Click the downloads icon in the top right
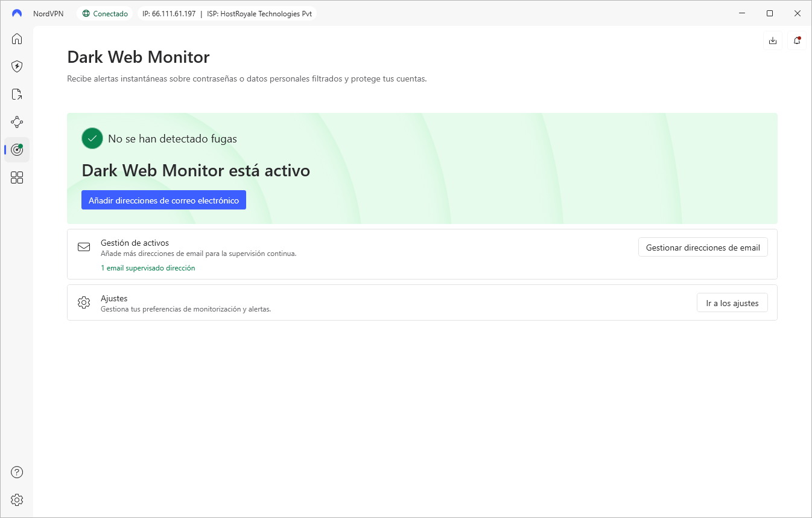 pos(773,40)
